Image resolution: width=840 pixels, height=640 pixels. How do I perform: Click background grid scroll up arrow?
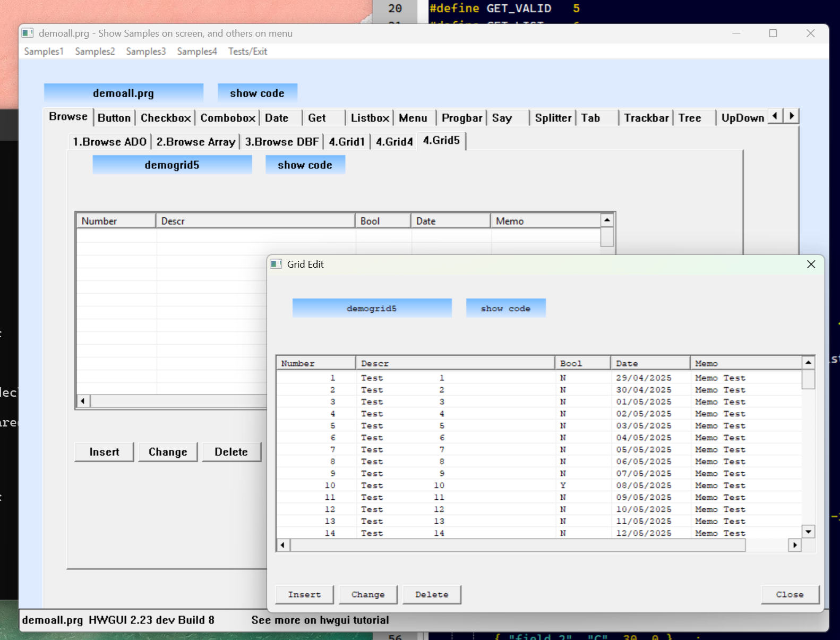tap(607, 220)
